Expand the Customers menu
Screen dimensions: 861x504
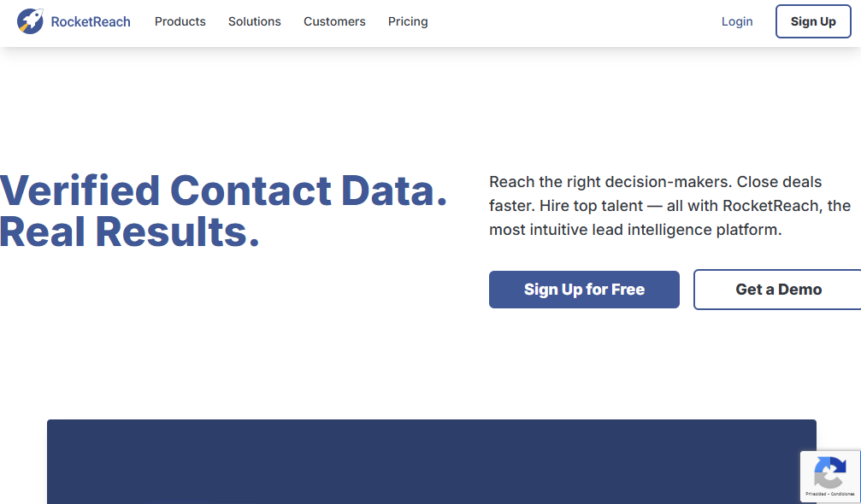click(x=334, y=21)
